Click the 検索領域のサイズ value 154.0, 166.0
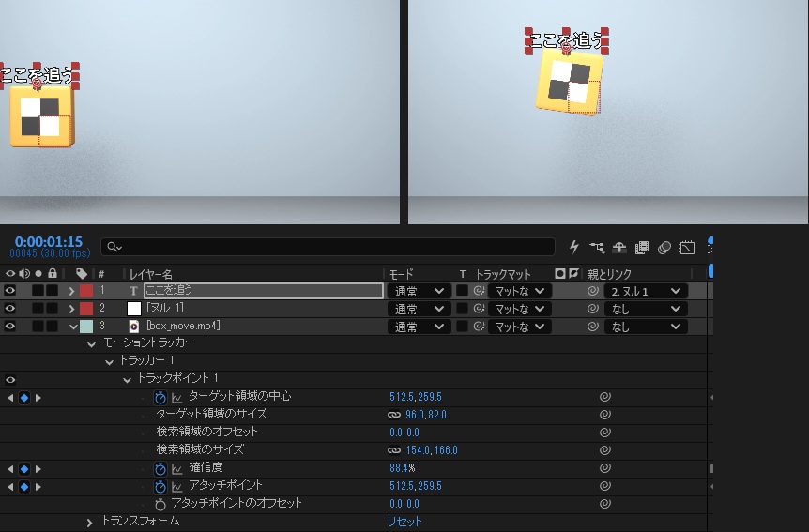 (x=432, y=450)
